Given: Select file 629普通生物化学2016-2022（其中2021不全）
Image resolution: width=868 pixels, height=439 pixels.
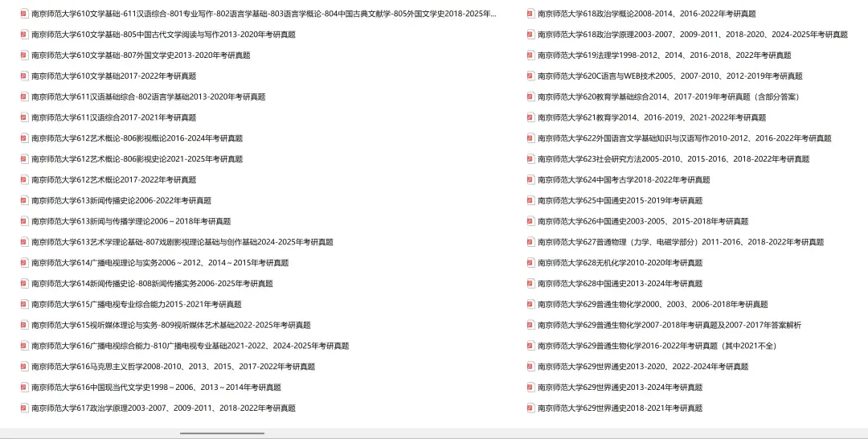Looking at the screenshot, I should pos(657,346).
